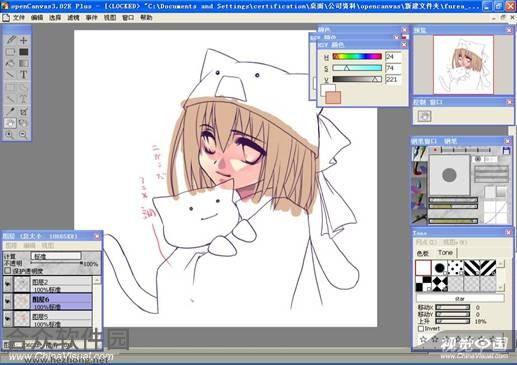Adjust the Tone 移动Y slider
Screen dimensions: 517x365
point(453,314)
